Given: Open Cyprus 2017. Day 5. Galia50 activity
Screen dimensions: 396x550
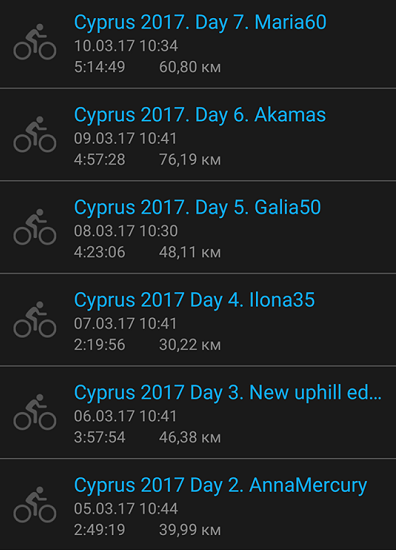Looking at the screenshot, I should tap(197, 208).
